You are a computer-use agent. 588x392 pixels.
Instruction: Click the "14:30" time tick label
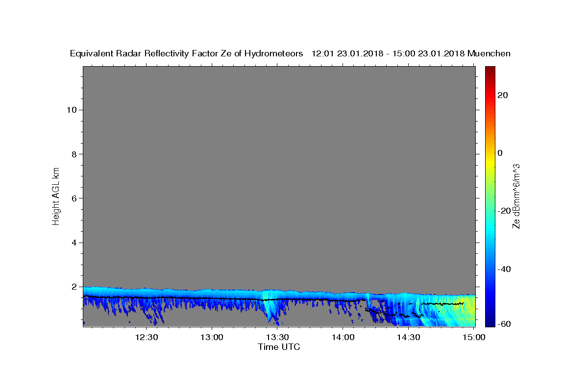(408, 337)
